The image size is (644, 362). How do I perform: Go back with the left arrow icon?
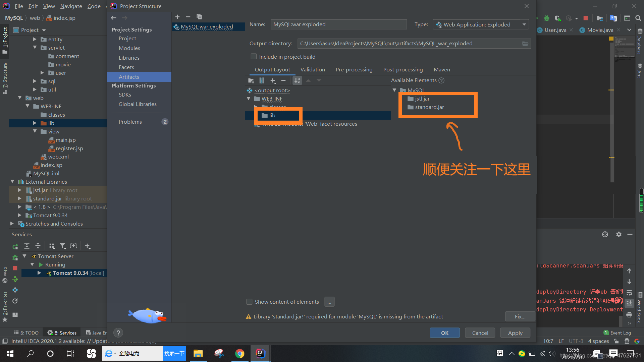(x=114, y=18)
